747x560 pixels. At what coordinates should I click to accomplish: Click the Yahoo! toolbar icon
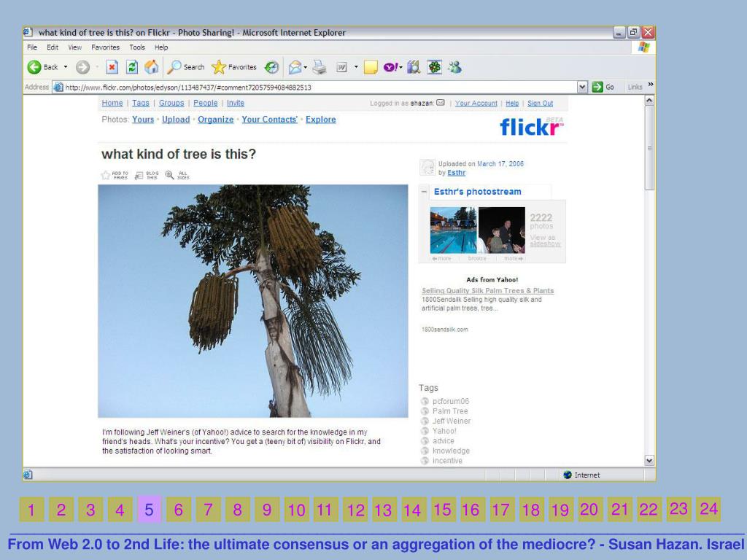click(390, 67)
